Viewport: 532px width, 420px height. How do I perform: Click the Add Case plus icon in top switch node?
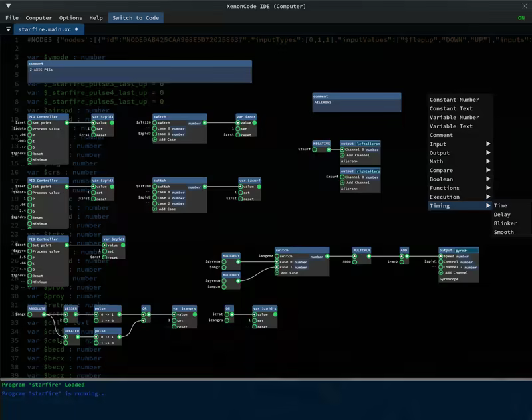(155, 140)
